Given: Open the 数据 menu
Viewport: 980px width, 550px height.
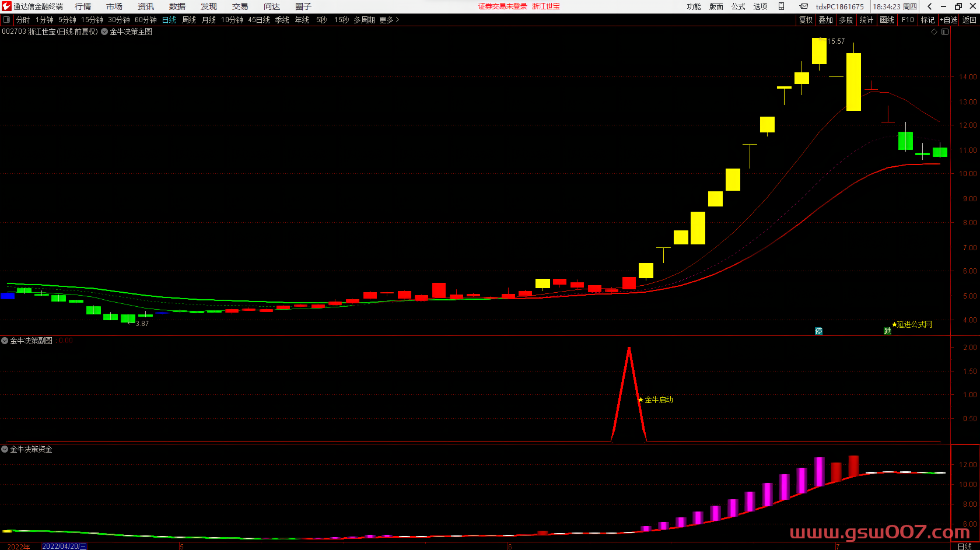Looking at the screenshot, I should [177, 6].
